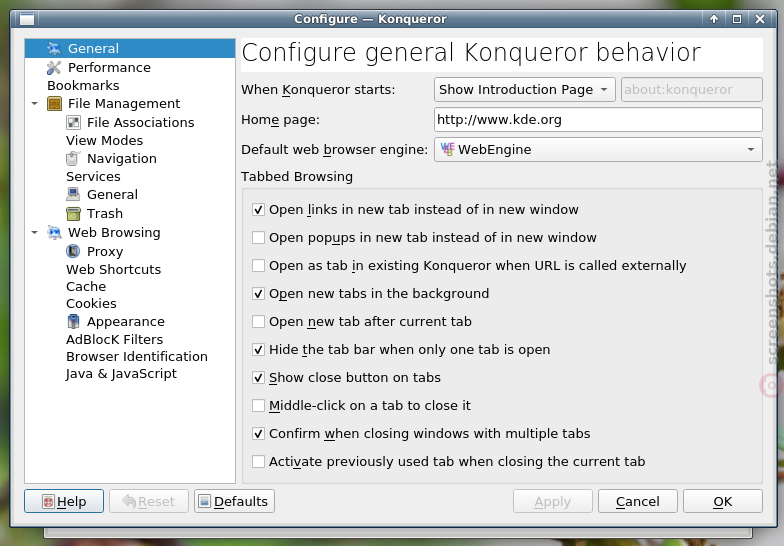Select Bookmarks in the sidebar
The height and width of the screenshot is (546, 784).
point(83,86)
